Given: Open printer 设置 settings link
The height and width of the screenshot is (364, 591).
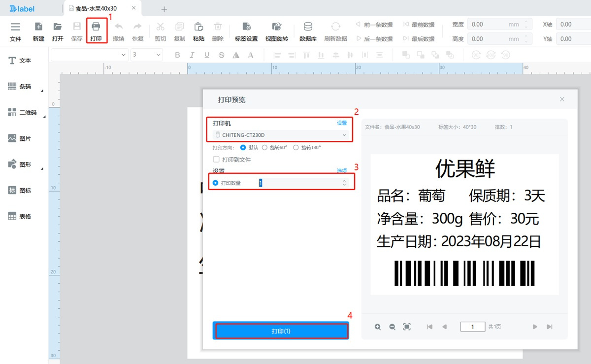Looking at the screenshot, I should 342,123.
